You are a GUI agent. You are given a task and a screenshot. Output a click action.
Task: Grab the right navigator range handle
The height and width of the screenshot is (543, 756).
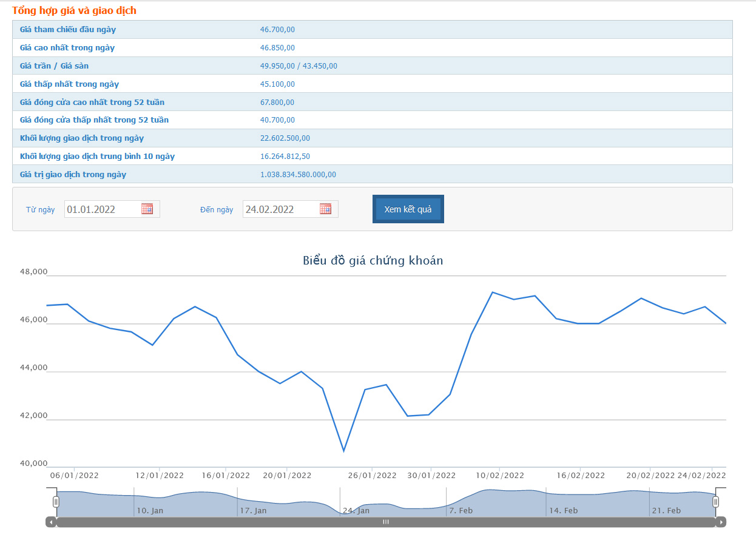point(715,502)
